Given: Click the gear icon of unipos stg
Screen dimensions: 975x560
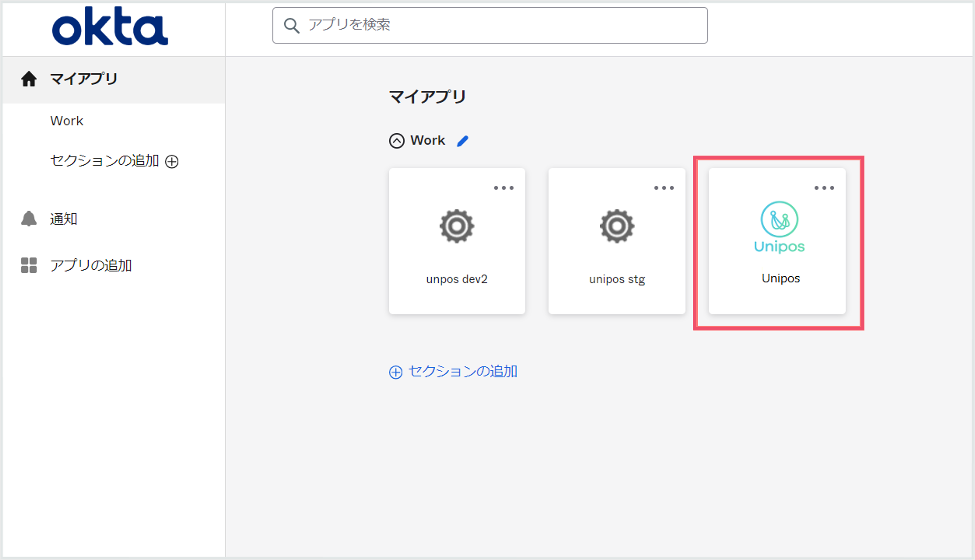Looking at the screenshot, I should (617, 226).
